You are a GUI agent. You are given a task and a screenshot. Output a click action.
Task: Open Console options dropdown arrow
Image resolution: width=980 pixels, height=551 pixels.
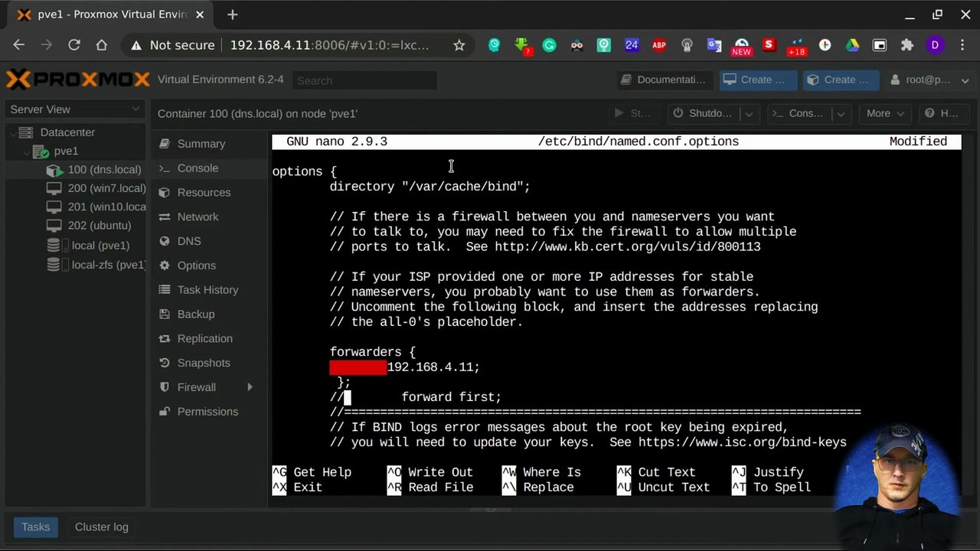tap(841, 113)
